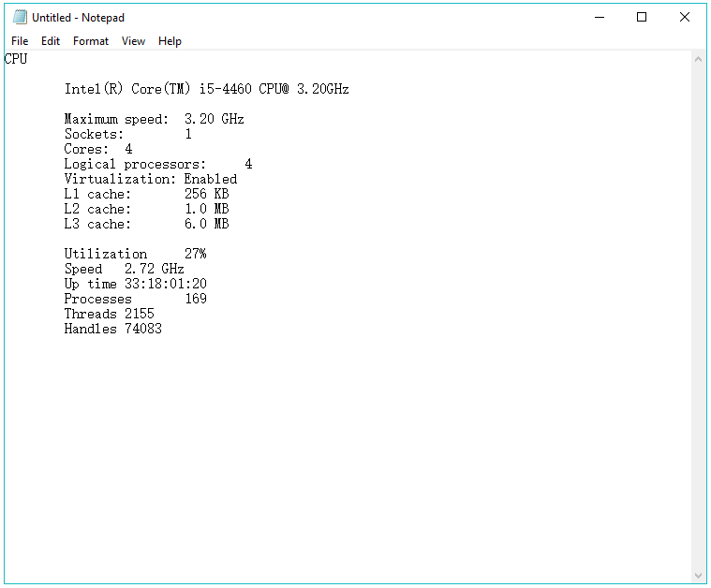The height and width of the screenshot is (588, 711).
Task: Click the 'Threads 2155' line
Action: (x=110, y=314)
